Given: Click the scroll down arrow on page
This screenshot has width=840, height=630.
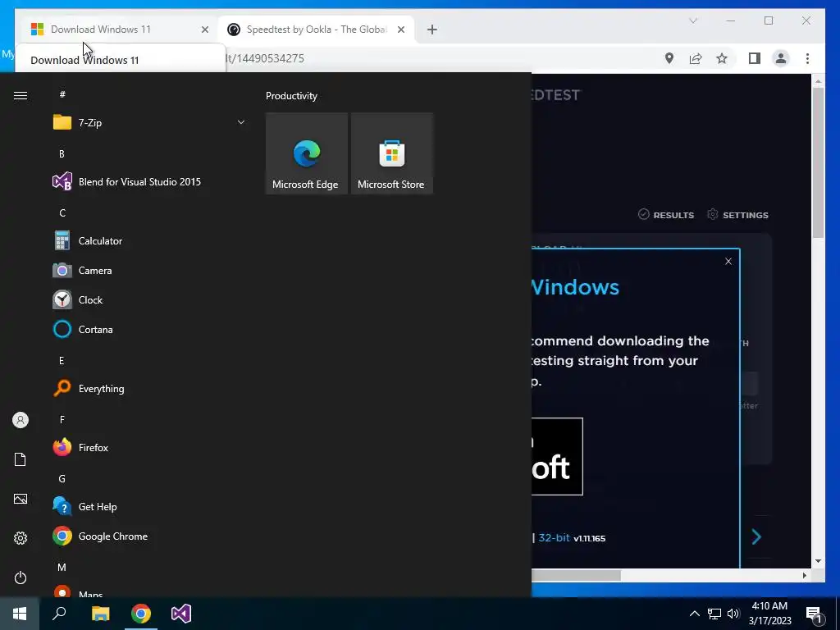Looking at the screenshot, I should tap(818, 561).
